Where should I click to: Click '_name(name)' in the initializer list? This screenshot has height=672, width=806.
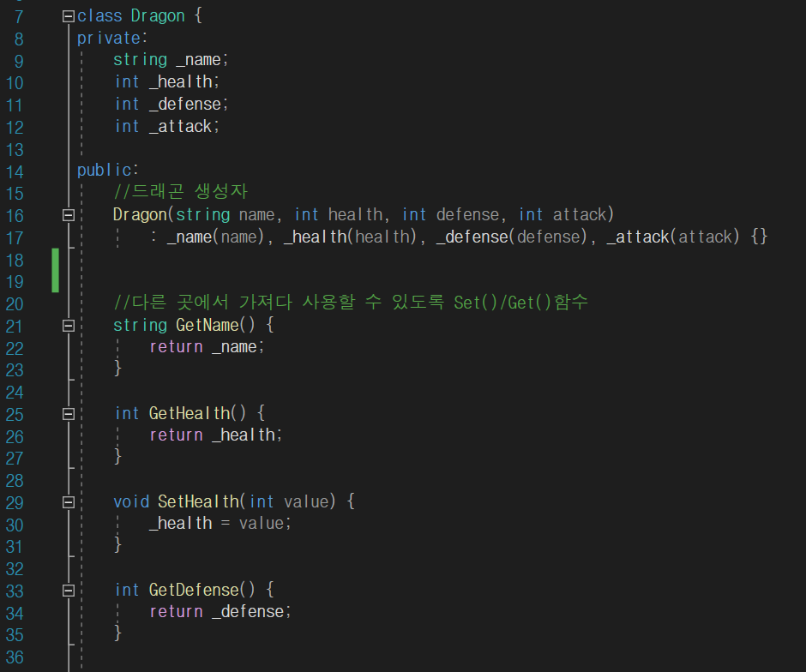point(215,237)
